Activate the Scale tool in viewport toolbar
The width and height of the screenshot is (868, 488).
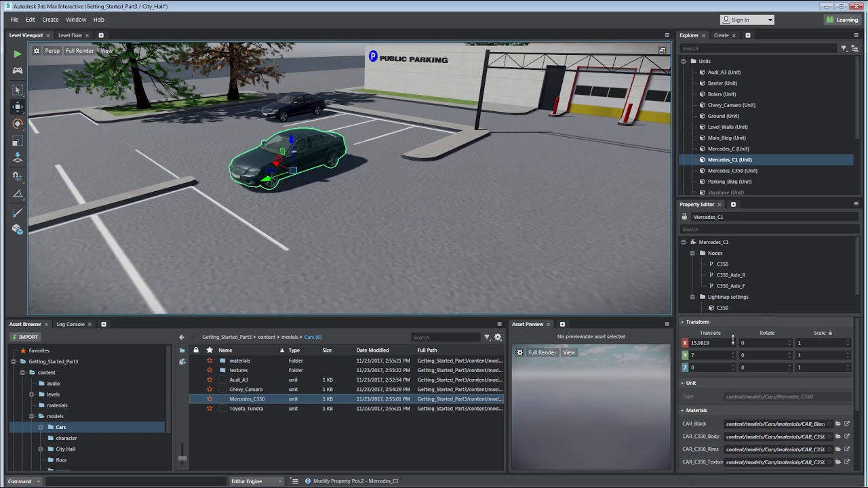[x=18, y=141]
